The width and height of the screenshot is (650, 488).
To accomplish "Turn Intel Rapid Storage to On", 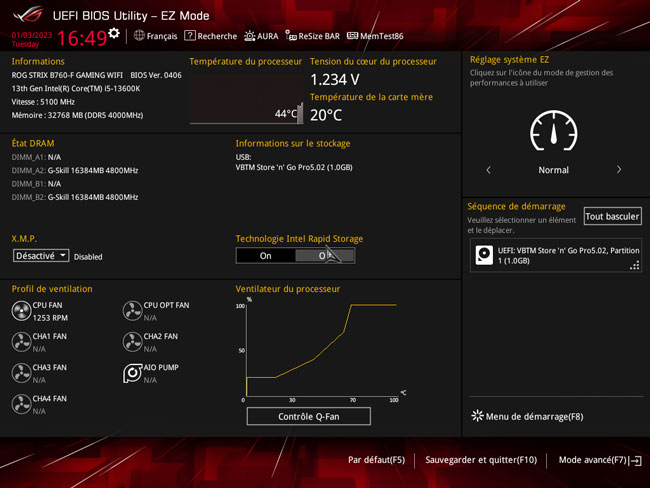I will pos(265,256).
